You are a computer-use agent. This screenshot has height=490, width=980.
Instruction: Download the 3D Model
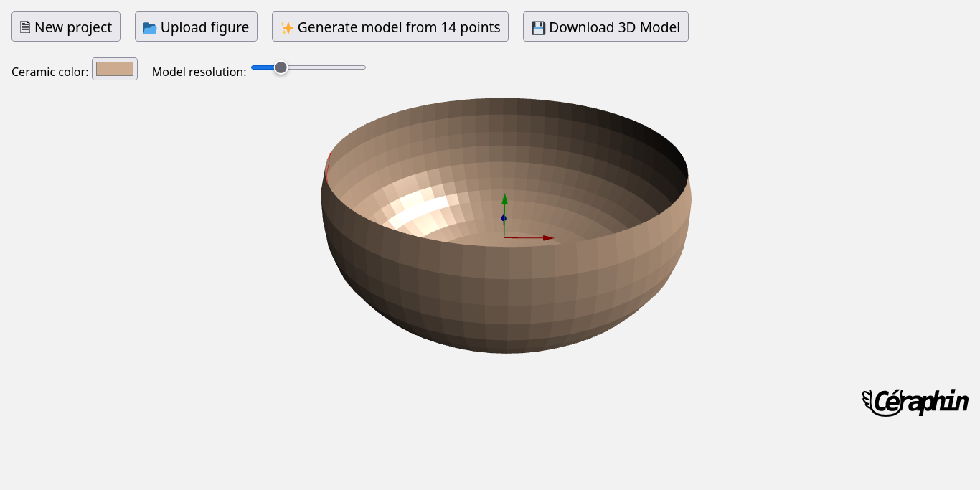(606, 27)
